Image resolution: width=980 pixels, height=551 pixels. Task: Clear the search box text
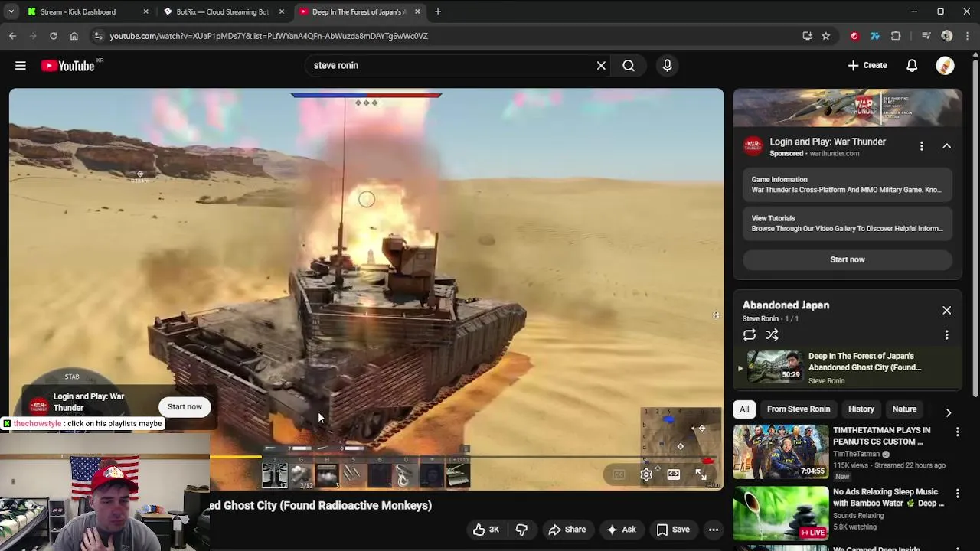[x=601, y=66]
